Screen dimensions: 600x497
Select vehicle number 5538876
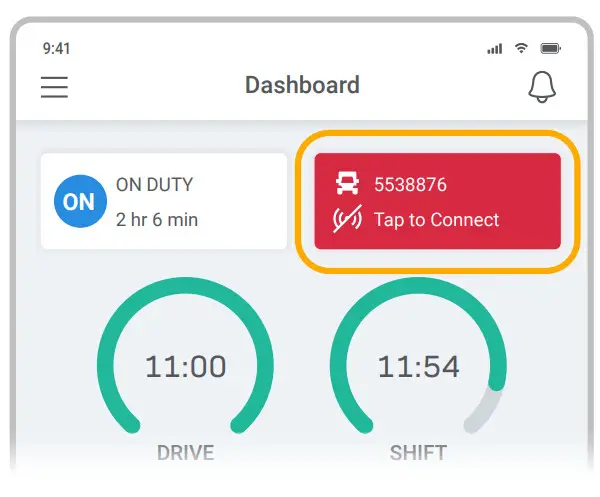tap(410, 184)
